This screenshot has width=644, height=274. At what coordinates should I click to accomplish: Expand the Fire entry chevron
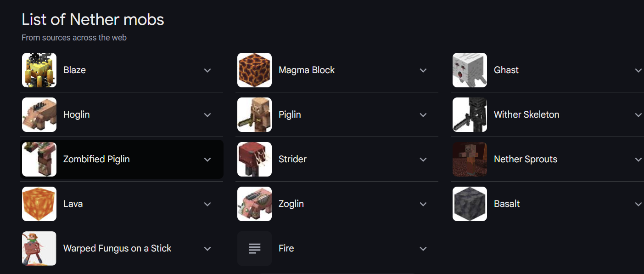point(423,249)
